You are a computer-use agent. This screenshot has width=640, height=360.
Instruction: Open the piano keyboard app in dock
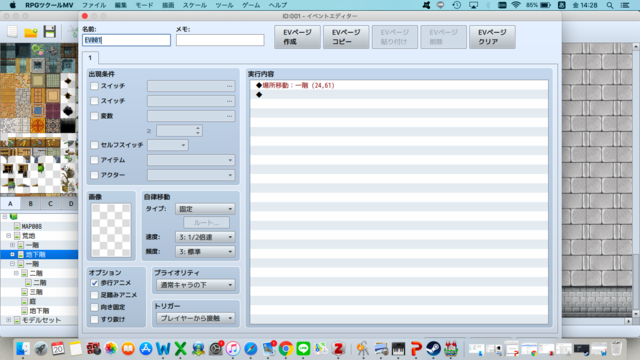[398, 349]
